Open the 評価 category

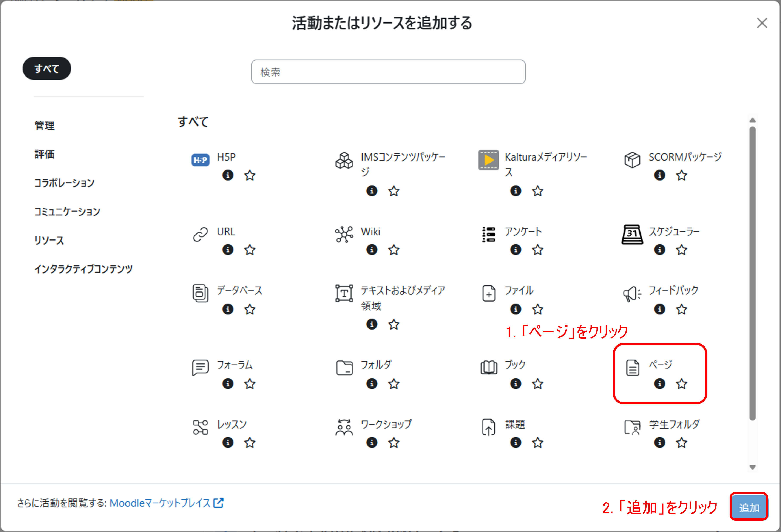tap(44, 154)
